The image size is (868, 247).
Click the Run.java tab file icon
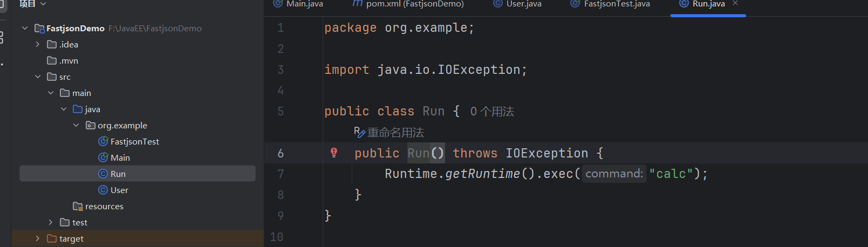[x=684, y=3]
